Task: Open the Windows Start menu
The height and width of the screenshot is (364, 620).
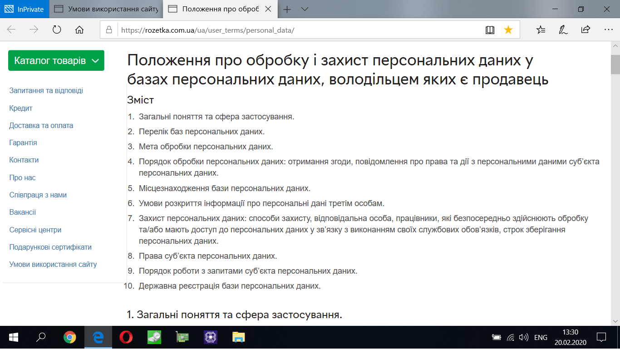Action: click(x=13, y=337)
